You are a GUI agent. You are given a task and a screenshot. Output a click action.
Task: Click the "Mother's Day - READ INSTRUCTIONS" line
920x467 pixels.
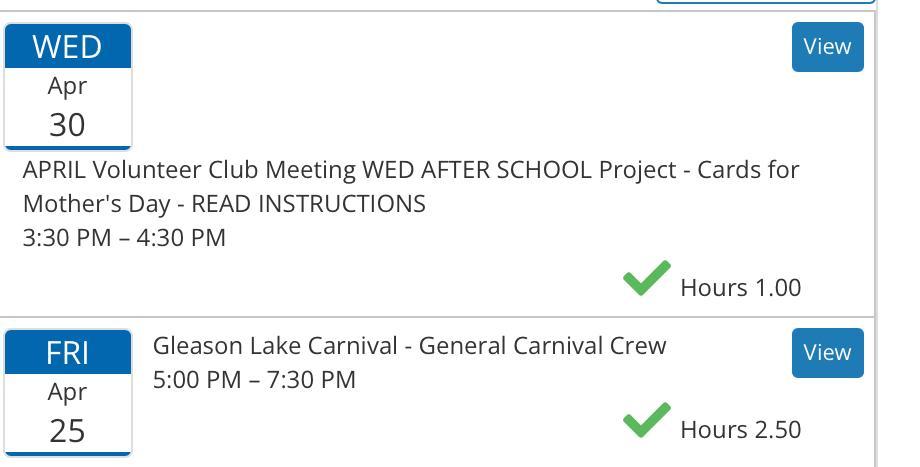[224, 204]
